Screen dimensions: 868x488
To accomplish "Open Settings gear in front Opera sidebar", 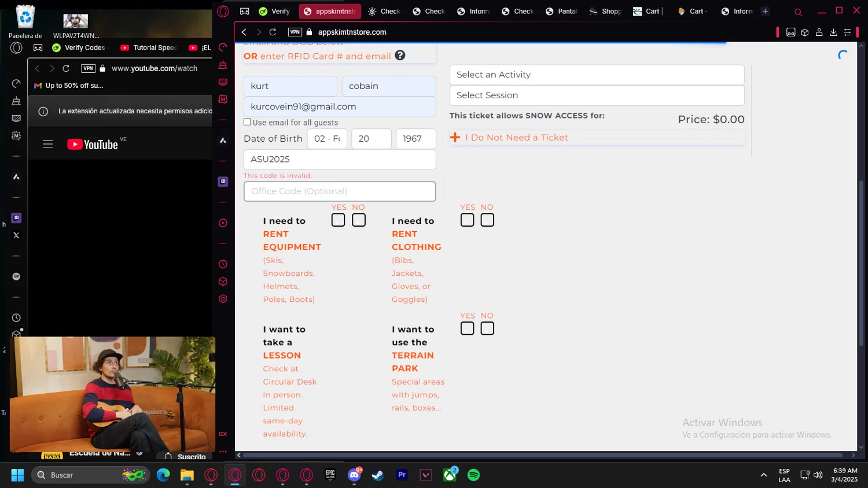I will [223, 299].
